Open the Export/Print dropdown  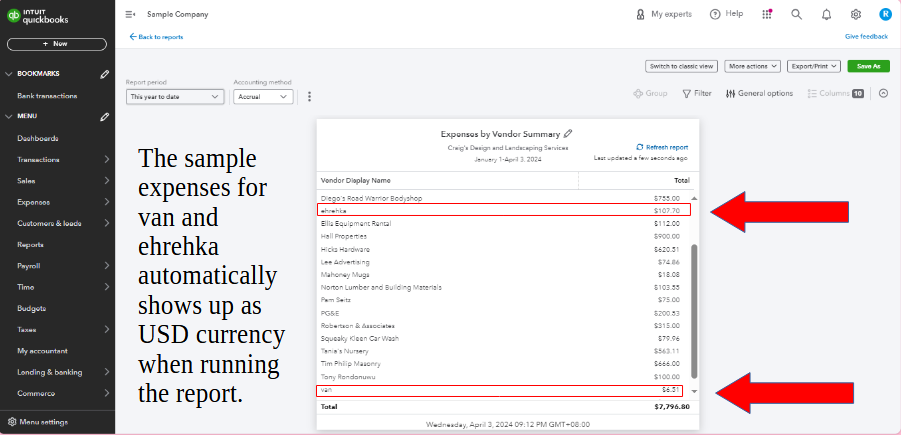(x=814, y=66)
